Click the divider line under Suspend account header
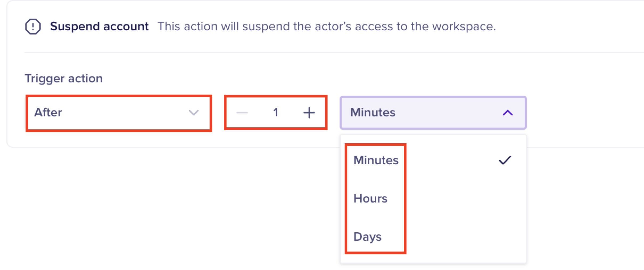 (x=319, y=53)
